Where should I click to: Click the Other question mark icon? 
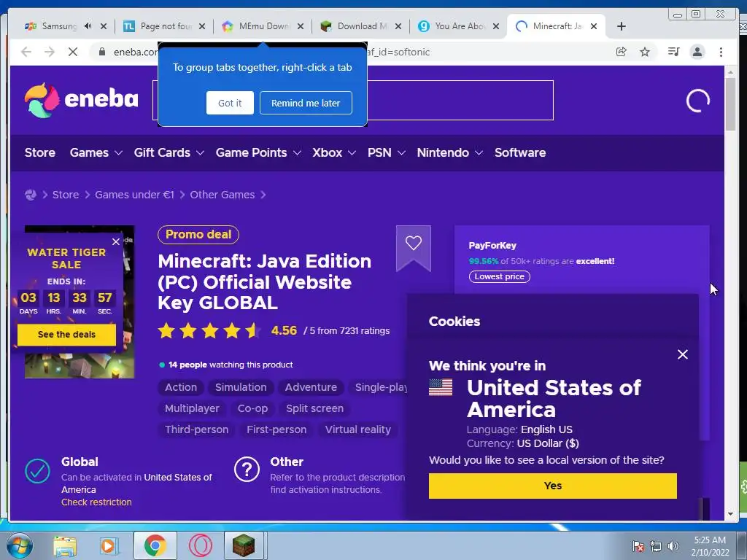(x=247, y=470)
